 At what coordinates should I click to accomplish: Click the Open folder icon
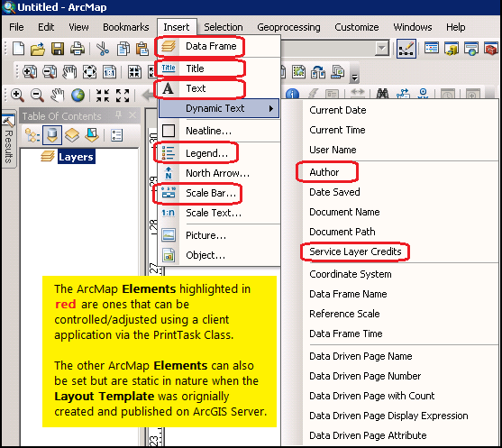click(x=38, y=50)
